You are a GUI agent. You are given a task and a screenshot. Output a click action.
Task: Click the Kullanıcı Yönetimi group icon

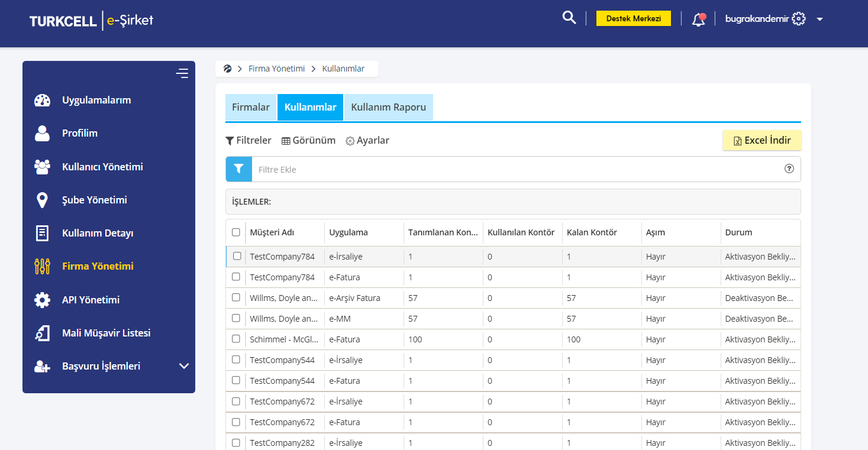tap(43, 167)
